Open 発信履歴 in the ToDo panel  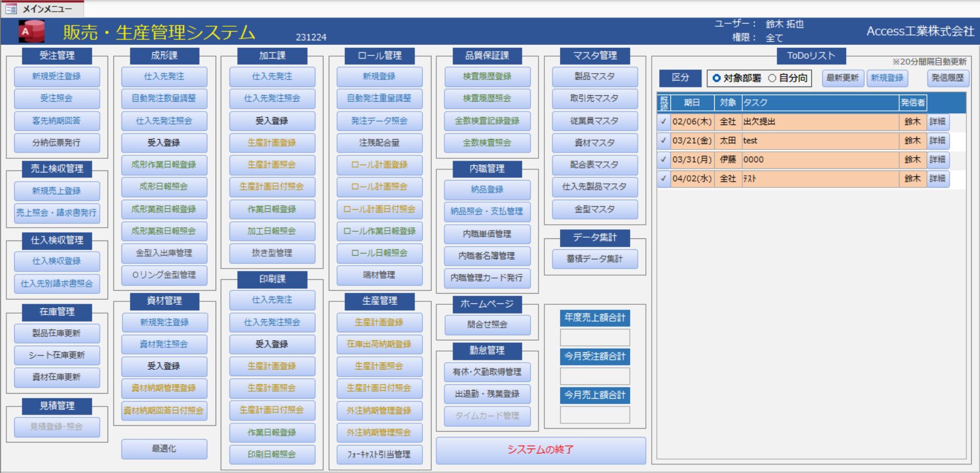point(947,78)
